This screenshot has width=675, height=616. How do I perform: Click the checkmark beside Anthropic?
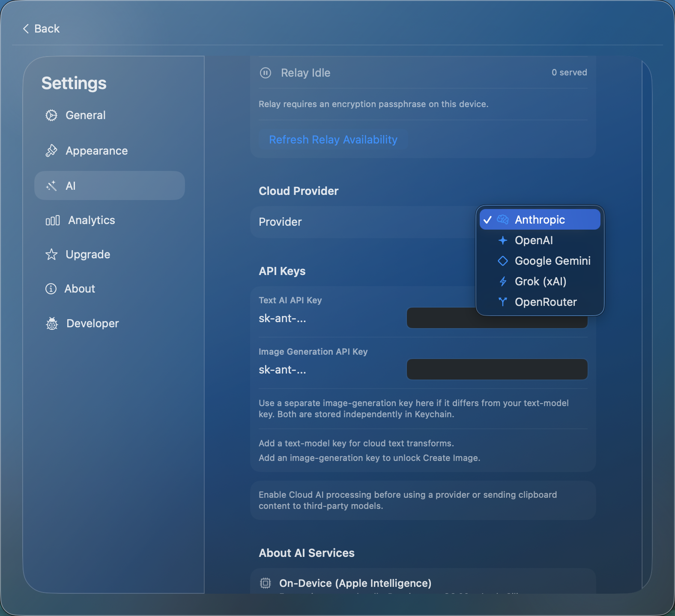[487, 220]
